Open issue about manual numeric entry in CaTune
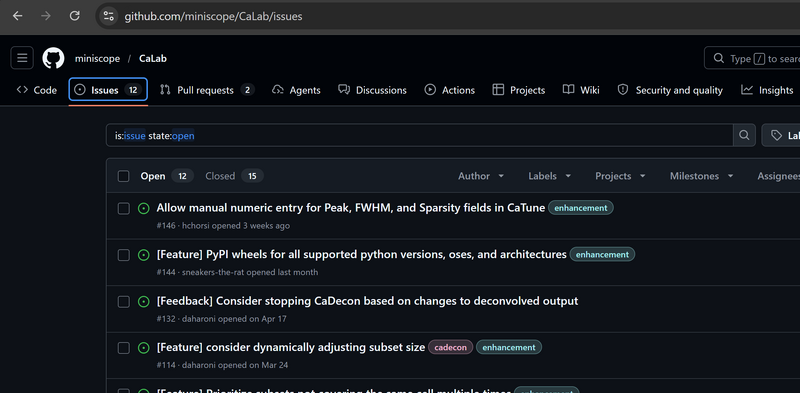This screenshot has width=800, height=393. pyautogui.click(x=351, y=208)
